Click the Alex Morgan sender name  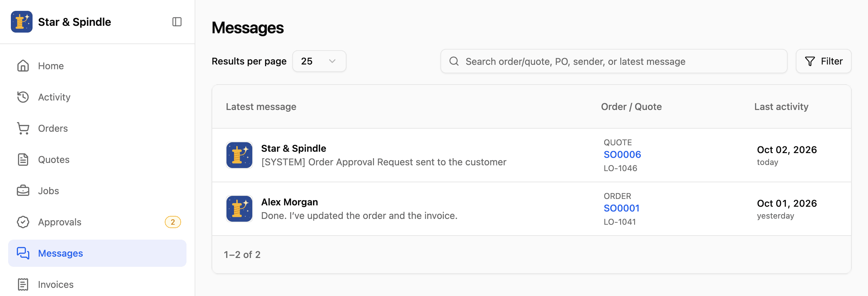pos(290,202)
